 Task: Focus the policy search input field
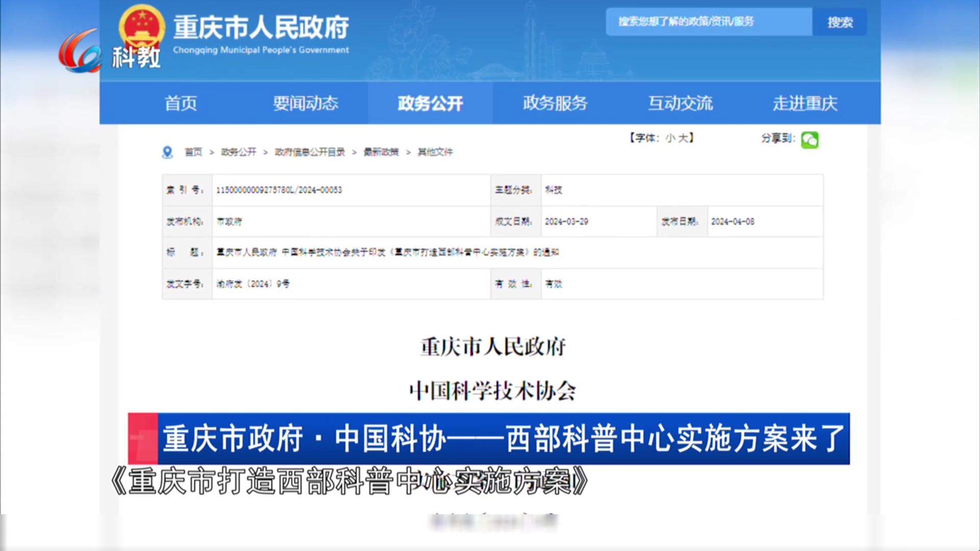[708, 22]
